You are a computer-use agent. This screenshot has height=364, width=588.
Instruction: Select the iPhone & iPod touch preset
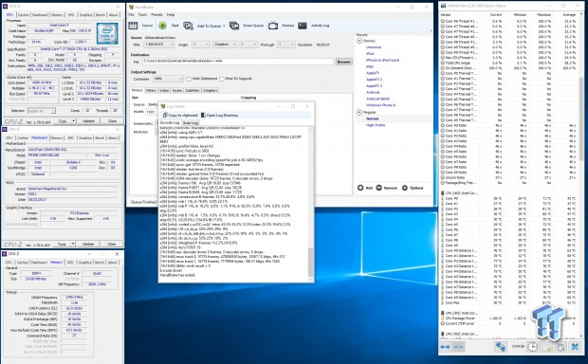[382, 60]
